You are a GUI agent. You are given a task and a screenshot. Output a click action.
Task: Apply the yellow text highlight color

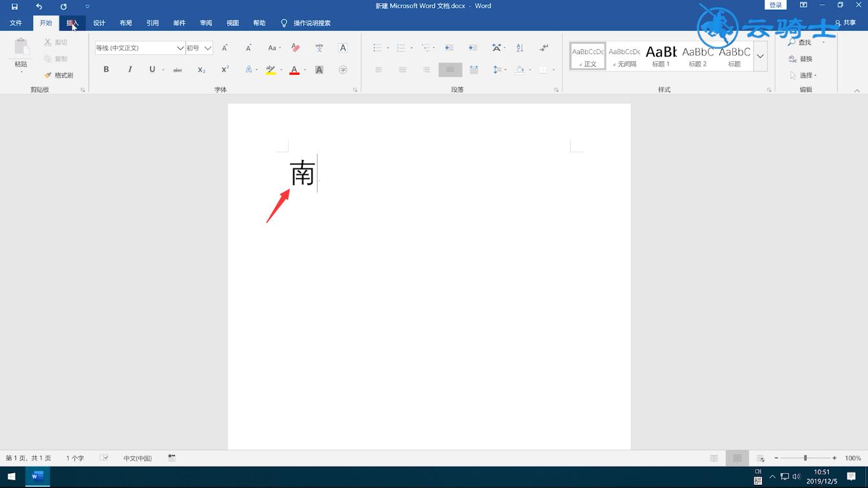(x=271, y=70)
